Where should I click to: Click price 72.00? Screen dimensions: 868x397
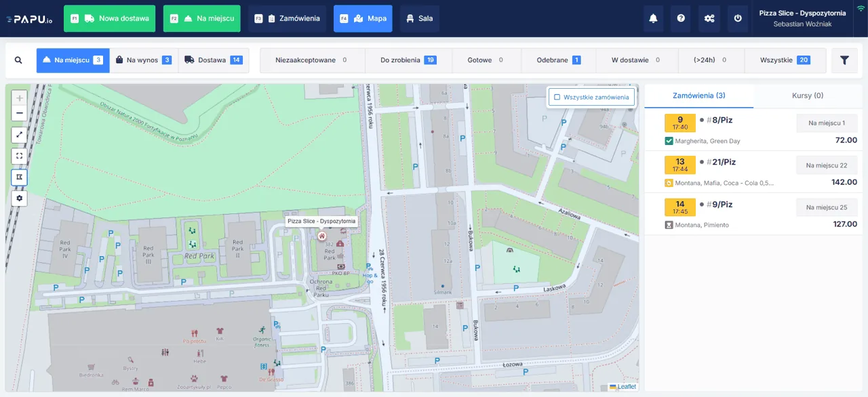[846, 140]
